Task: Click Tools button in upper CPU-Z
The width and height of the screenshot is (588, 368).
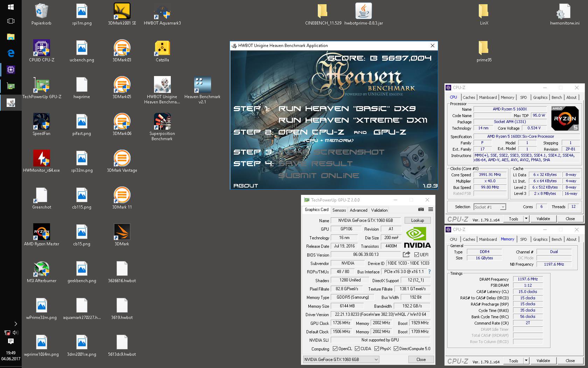Action: point(513,219)
